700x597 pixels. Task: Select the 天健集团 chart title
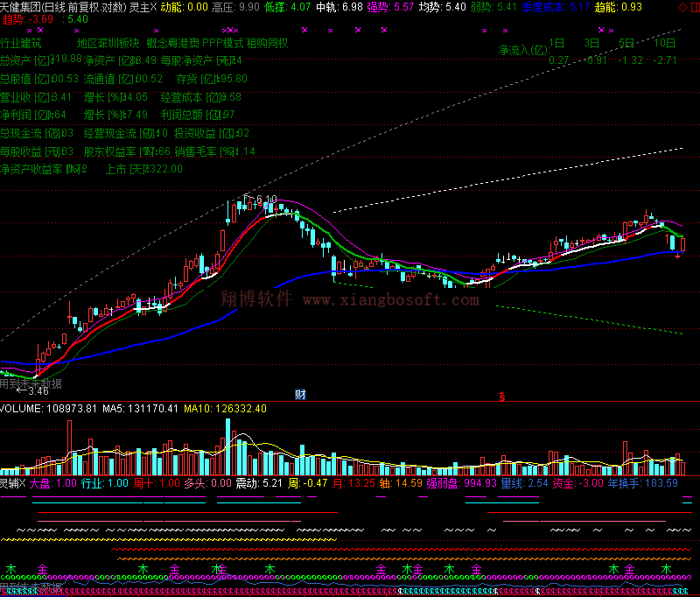(x=63, y=7)
